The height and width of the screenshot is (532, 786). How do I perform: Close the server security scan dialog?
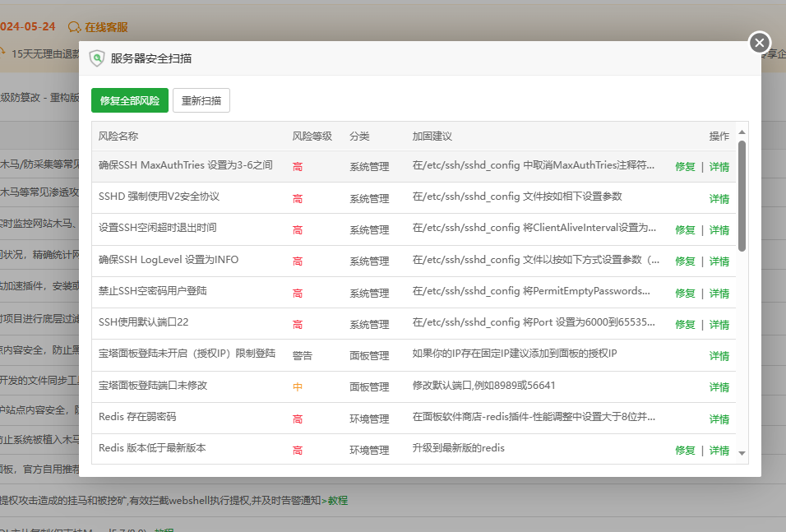[760, 43]
